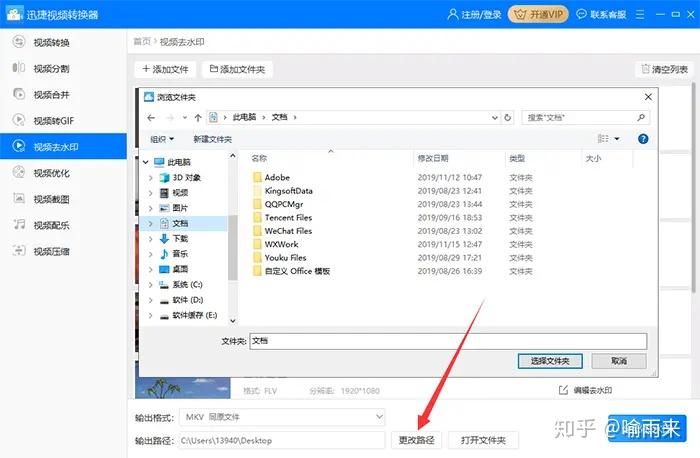Select the Youku Files folder
This screenshot has width=700, height=458.
point(285,258)
